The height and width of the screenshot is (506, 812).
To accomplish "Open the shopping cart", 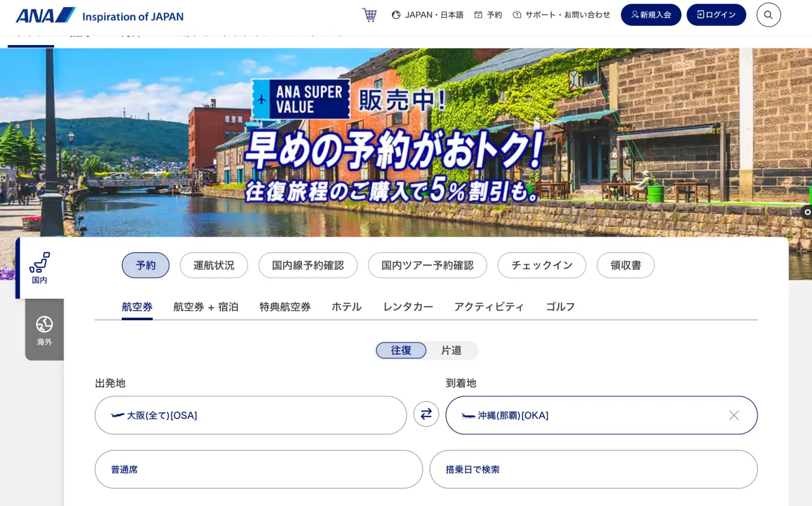I will (369, 15).
